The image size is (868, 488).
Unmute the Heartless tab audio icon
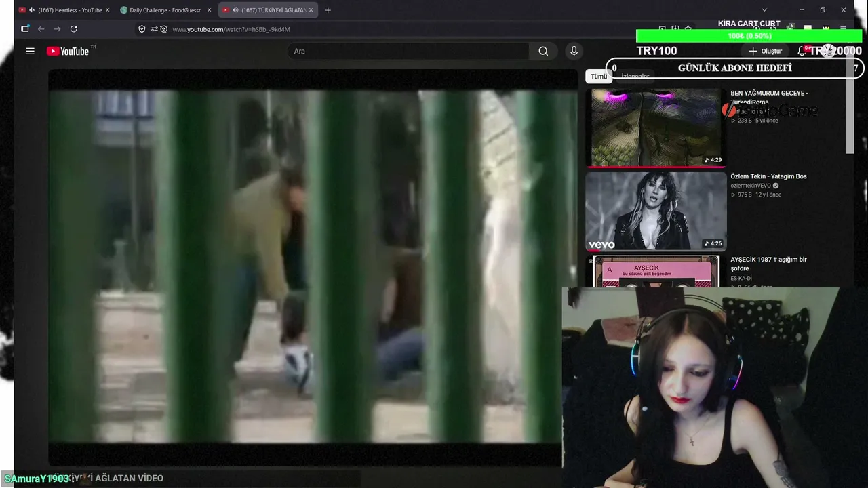(32, 10)
